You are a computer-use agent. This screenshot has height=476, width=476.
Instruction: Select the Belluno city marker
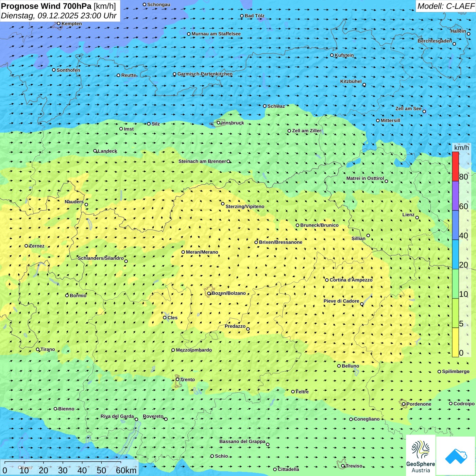(x=339, y=366)
